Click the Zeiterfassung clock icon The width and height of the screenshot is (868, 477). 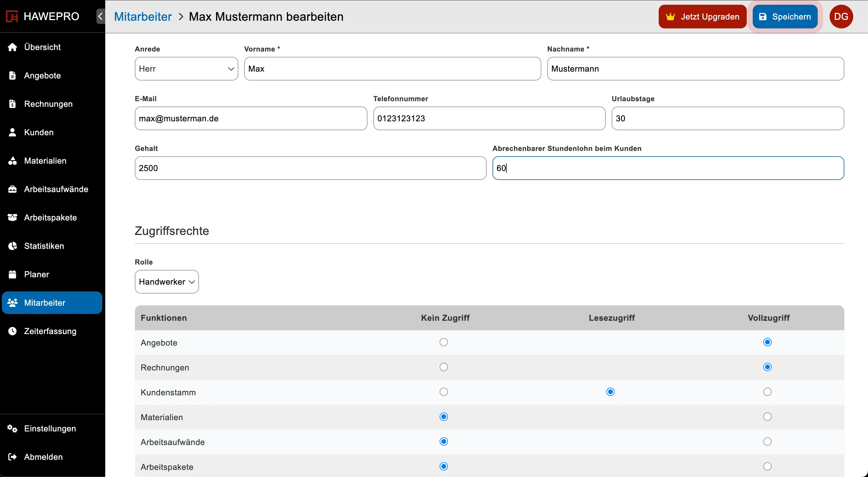[12, 331]
